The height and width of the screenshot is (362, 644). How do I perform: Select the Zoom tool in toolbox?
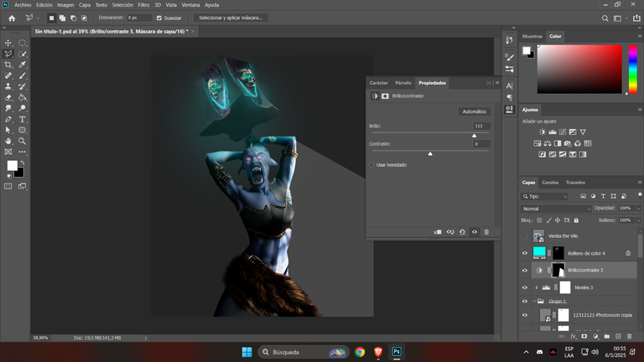click(22, 141)
